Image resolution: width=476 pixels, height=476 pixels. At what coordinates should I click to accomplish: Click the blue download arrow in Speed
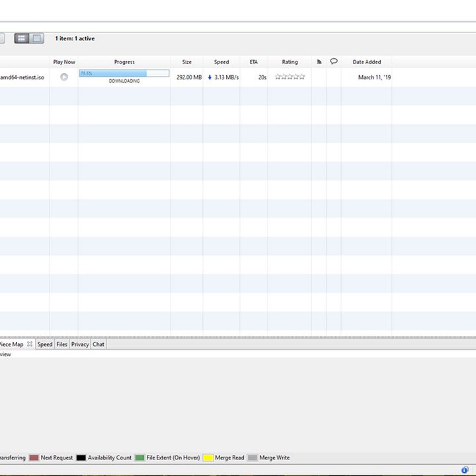(x=210, y=77)
